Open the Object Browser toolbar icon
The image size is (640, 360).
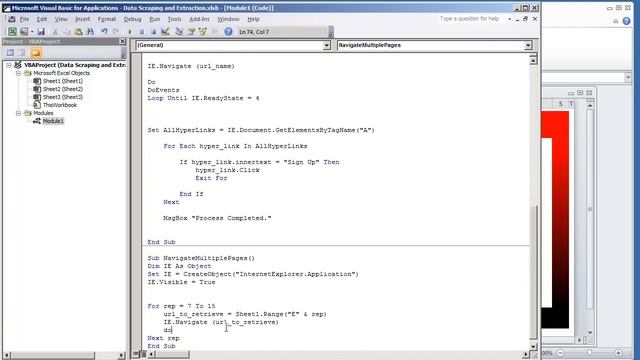pos(202,31)
